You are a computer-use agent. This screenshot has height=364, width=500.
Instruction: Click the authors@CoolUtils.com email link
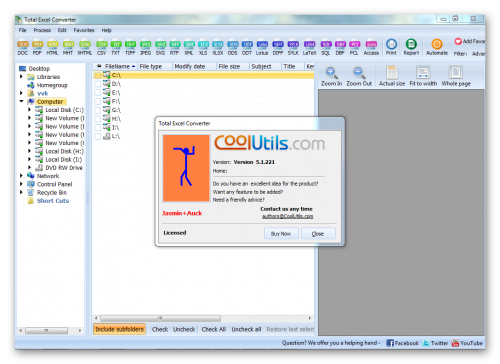[288, 216]
